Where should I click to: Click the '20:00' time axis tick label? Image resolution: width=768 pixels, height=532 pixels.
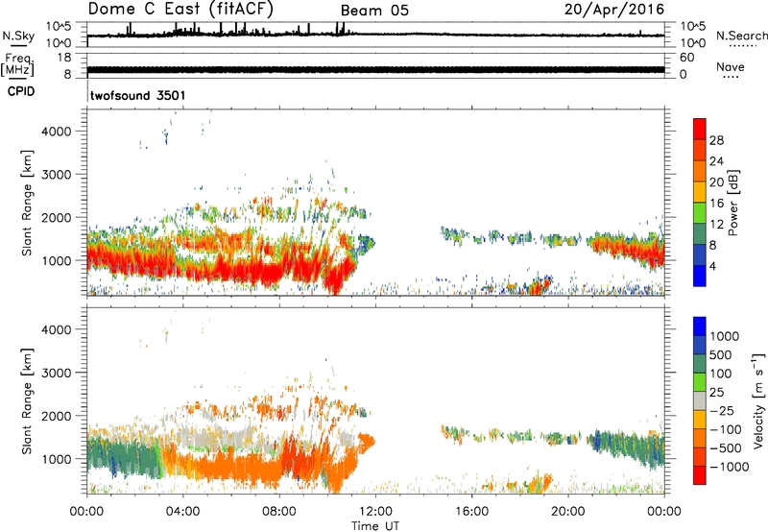(x=567, y=511)
